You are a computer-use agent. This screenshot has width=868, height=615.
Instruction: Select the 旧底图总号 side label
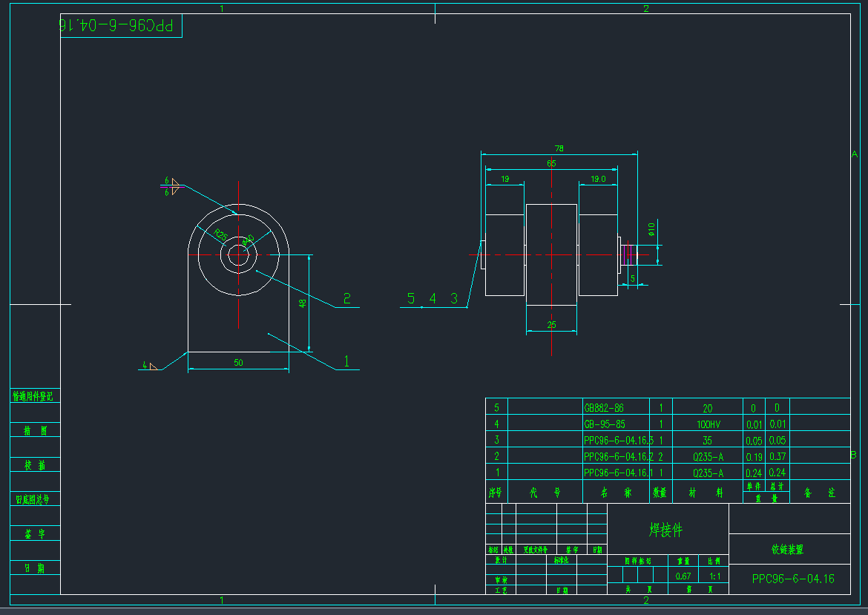(x=33, y=499)
